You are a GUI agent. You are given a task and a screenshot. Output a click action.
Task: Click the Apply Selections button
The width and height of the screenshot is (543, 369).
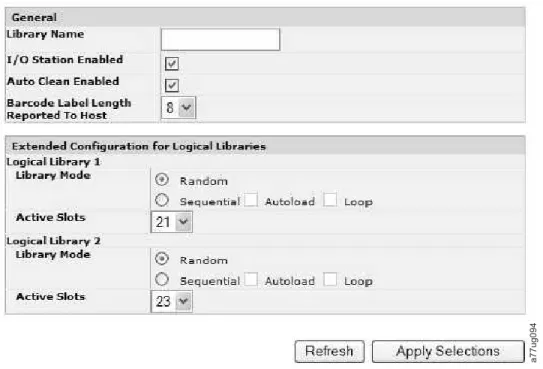tap(448, 351)
